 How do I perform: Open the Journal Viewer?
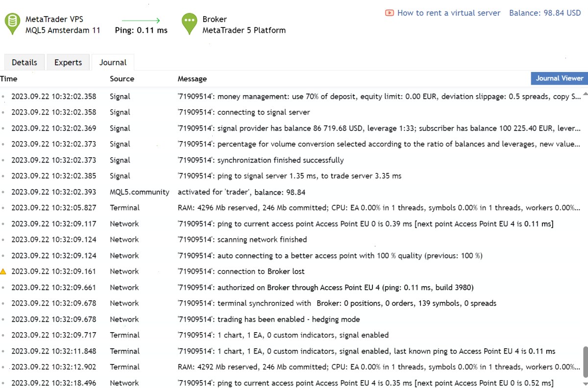click(x=560, y=78)
